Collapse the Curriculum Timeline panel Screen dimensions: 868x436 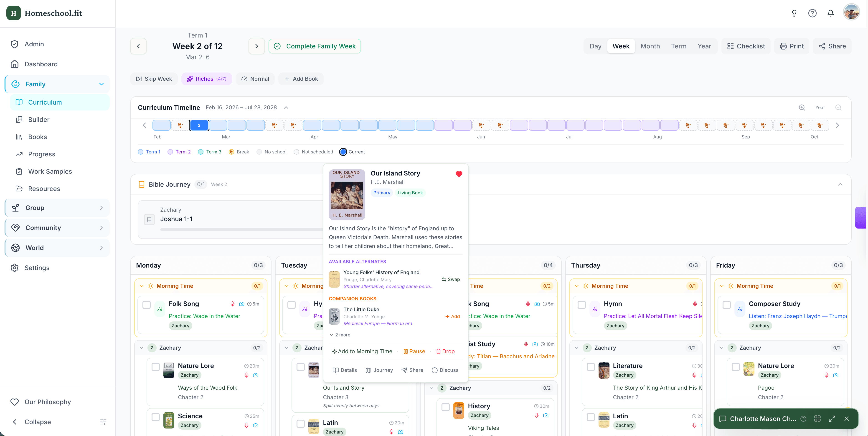[286, 107]
